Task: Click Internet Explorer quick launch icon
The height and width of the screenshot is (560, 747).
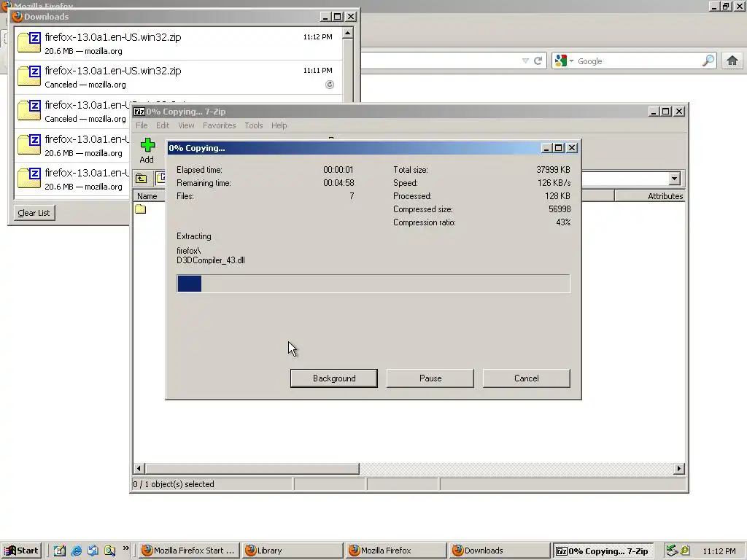Action: coord(76,551)
